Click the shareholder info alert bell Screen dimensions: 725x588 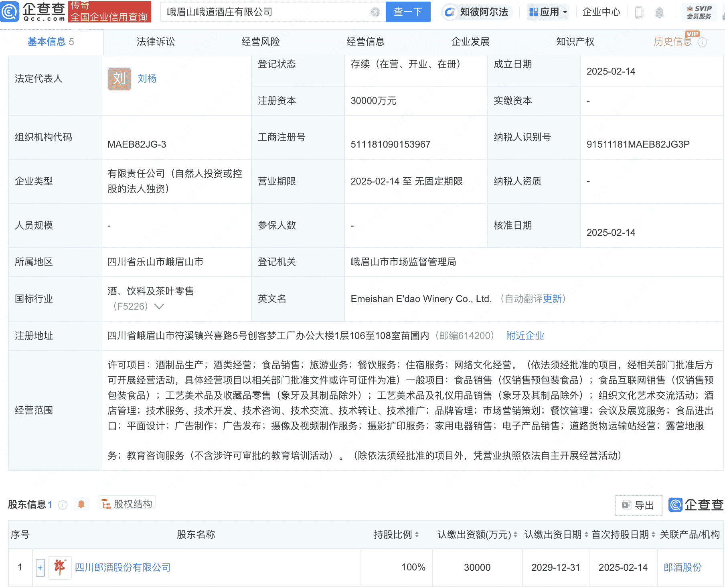tap(81, 504)
